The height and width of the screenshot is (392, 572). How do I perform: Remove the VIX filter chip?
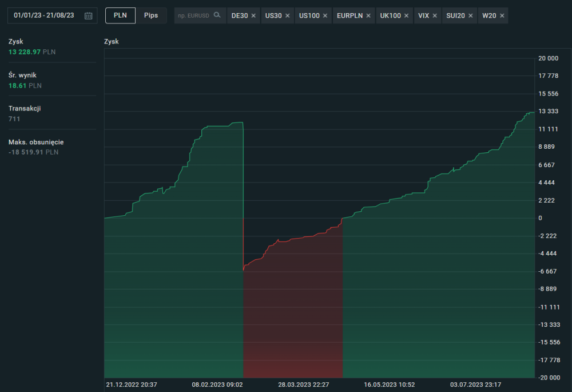pos(435,15)
